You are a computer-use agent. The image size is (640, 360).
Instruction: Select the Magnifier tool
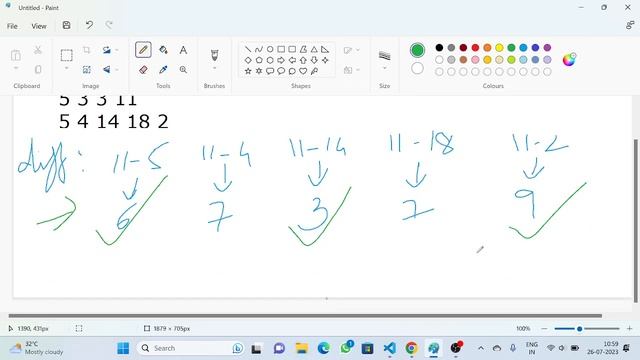coord(183,70)
